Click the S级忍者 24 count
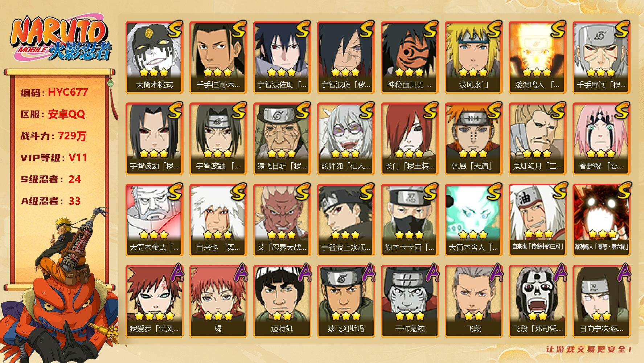 pos(51,179)
